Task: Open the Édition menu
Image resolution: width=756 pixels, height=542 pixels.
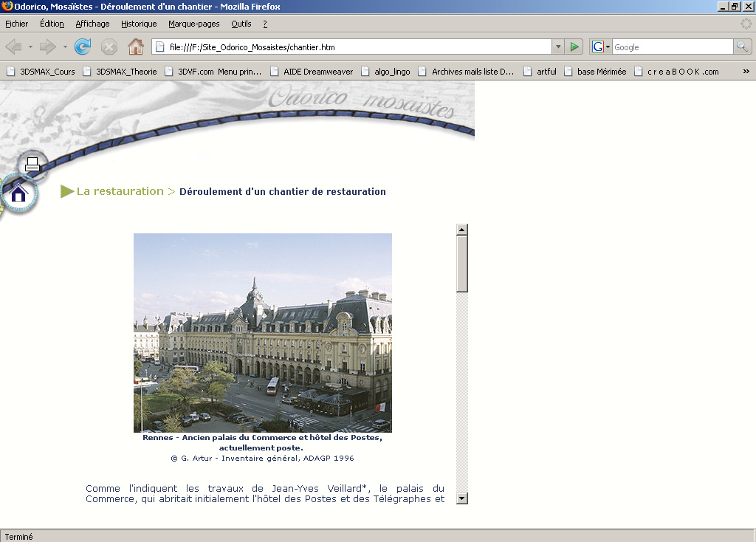Action: (x=52, y=24)
